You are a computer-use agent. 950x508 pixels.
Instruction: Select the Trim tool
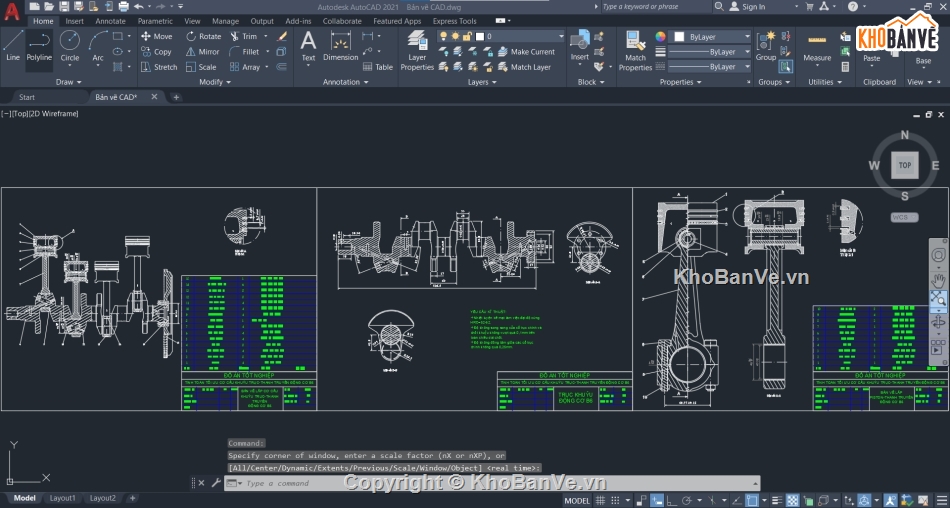[244, 36]
